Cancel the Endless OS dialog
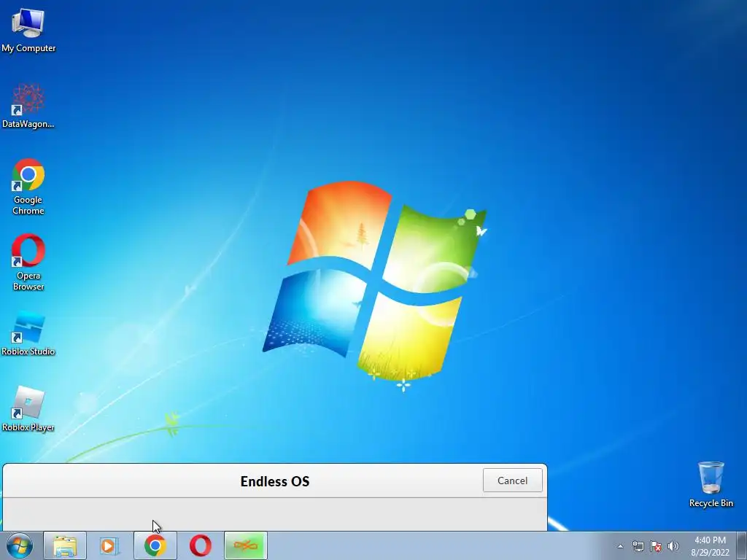Image resolution: width=747 pixels, height=560 pixels. (512, 481)
